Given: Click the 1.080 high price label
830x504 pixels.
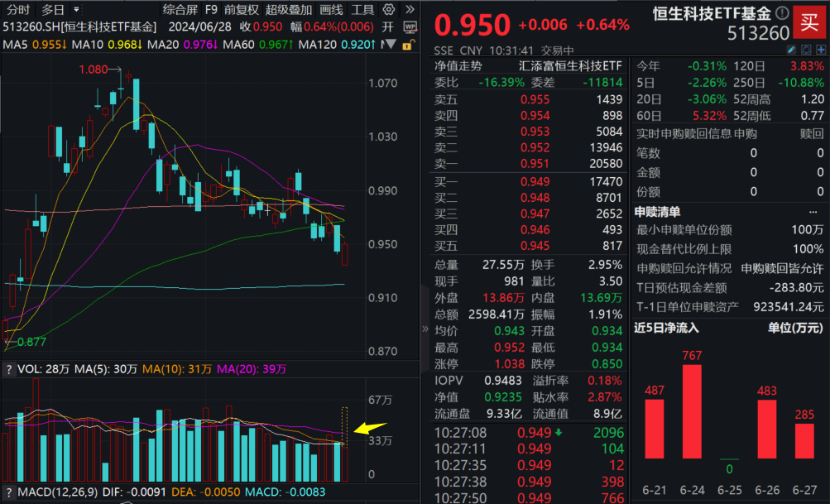Looking at the screenshot, I should pyautogui.click(x=94, y=70).
